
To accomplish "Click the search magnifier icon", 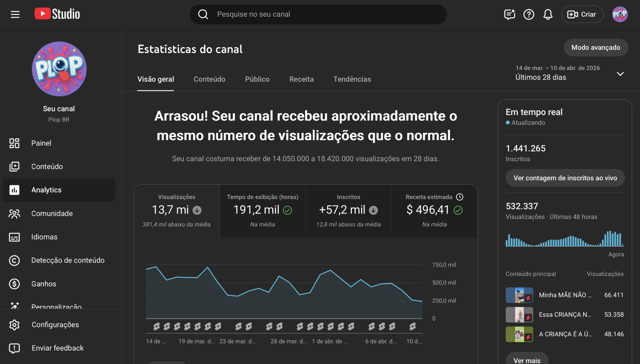I will click(203, 14).
